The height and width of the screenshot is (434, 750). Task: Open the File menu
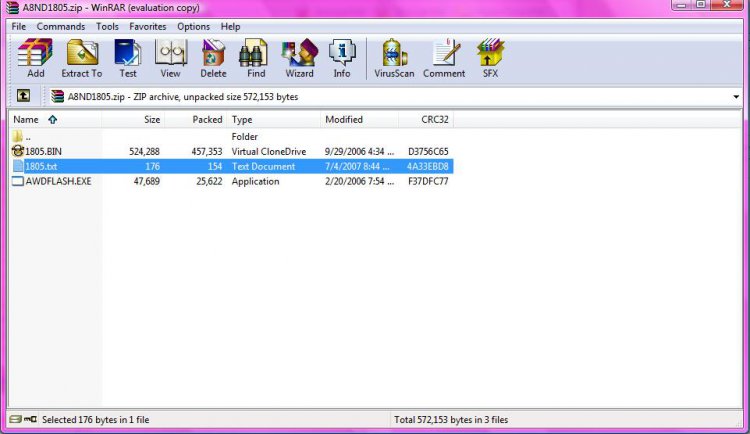pyautogui.click(x=19, y=26)
